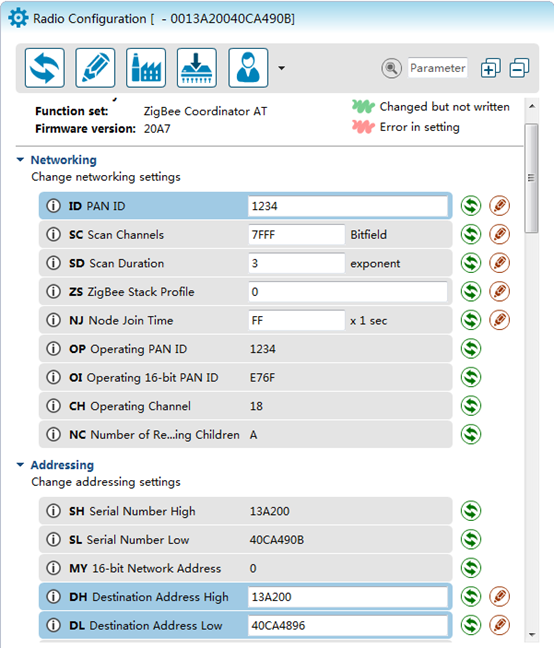Click the Scan Channels field 7FFF
The width and height of the screenshot is (554, 648).
tap(296, 234)
